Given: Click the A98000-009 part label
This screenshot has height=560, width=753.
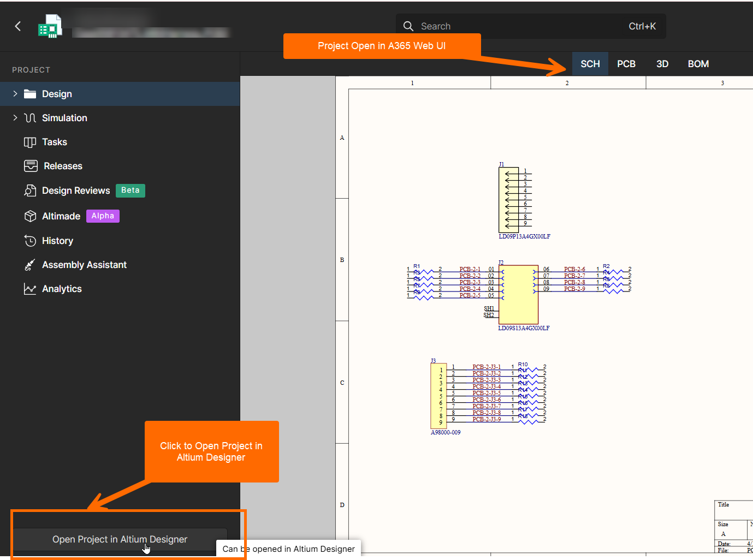Looking at the screenshot, I should 446,432.
